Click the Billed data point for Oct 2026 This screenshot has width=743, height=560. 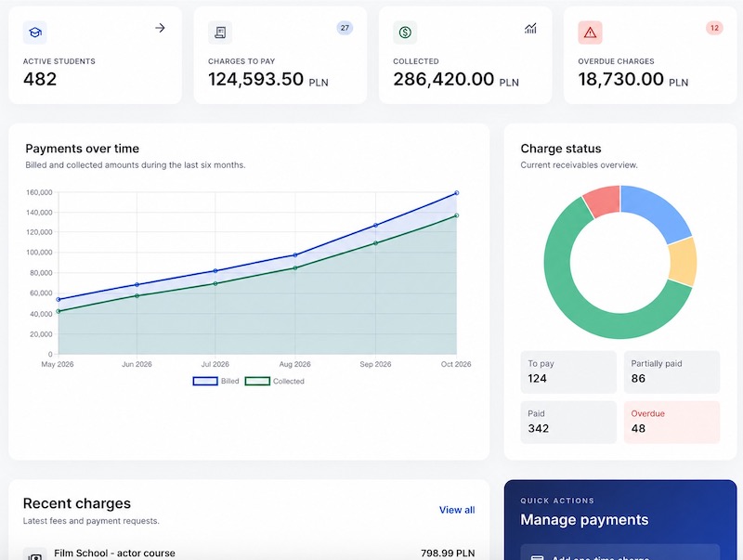(x=456, y=193)
